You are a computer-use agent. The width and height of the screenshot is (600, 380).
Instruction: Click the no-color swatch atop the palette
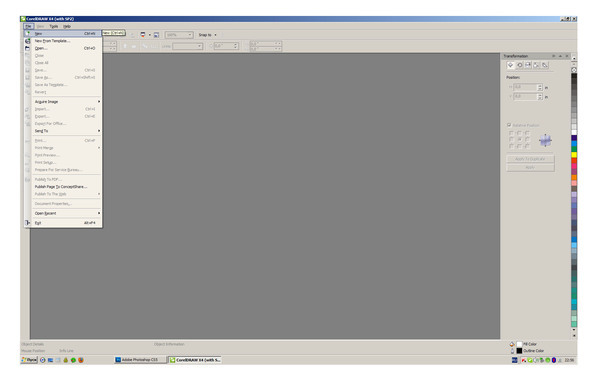tap(574, 70)
